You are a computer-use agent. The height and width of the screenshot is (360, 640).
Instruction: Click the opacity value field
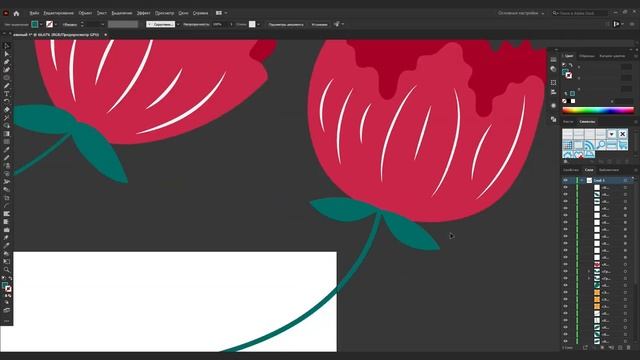[218, 24]
